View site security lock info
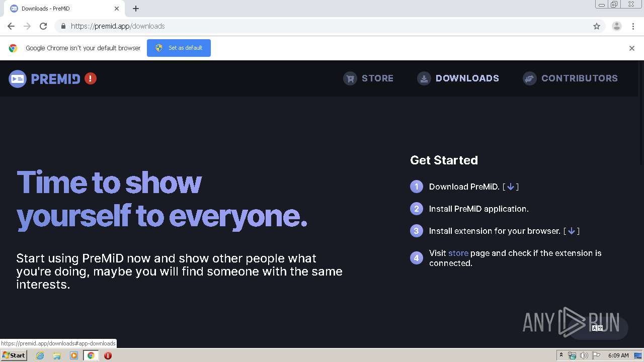 tap(63, 26)
